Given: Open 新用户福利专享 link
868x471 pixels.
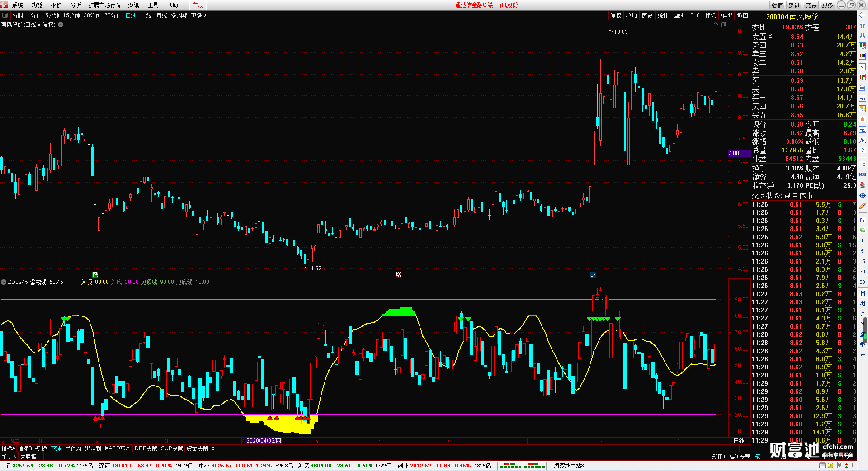Looking at the screenshot, I should point(731,457).
